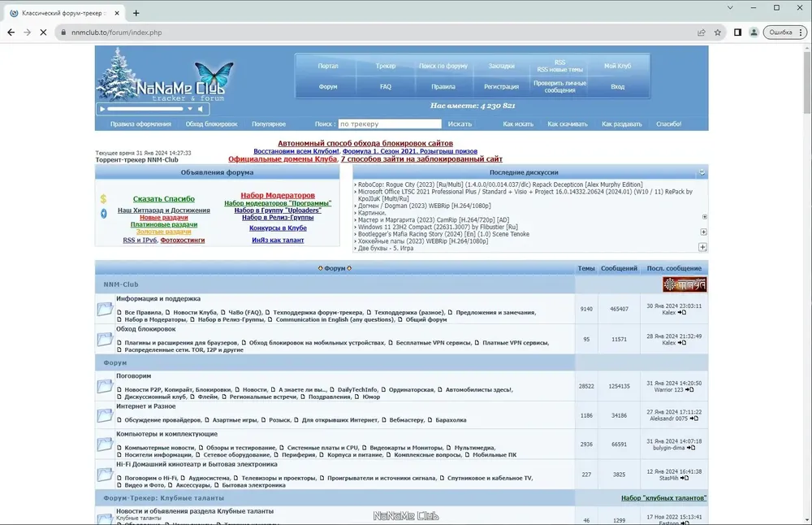
Task: Open the Трекер menu item
Action: [385, 66]
